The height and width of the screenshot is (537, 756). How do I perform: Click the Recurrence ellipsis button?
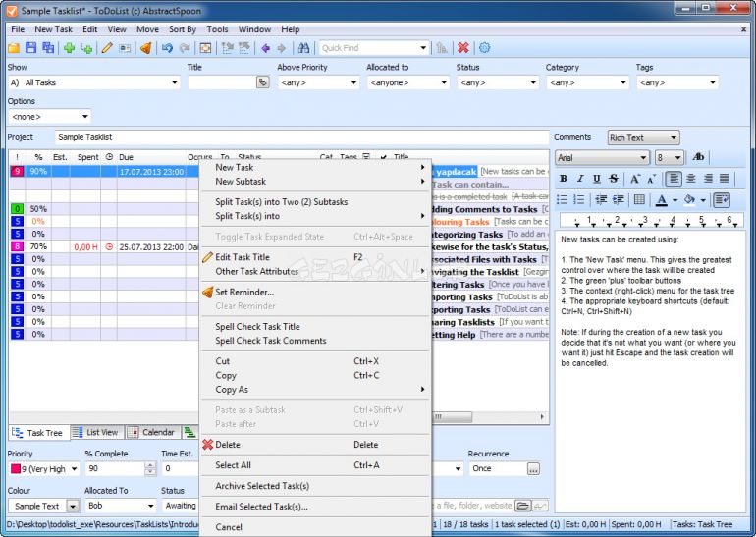533,468
